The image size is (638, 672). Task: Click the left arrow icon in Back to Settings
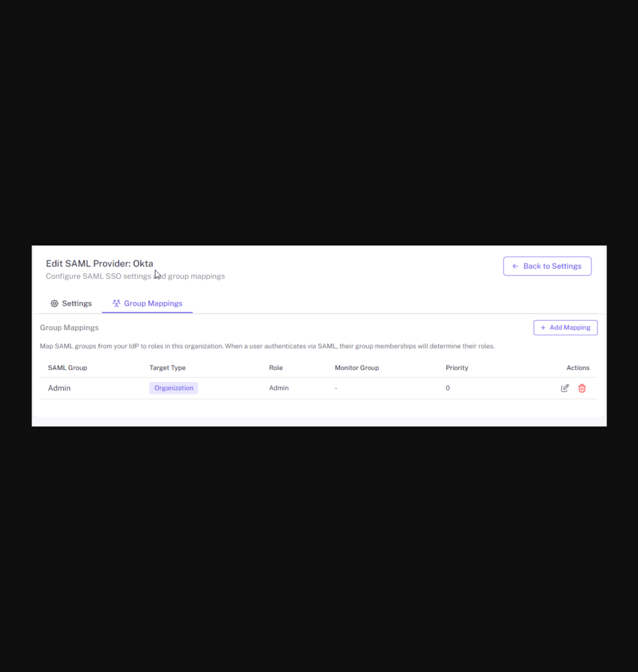515,266
